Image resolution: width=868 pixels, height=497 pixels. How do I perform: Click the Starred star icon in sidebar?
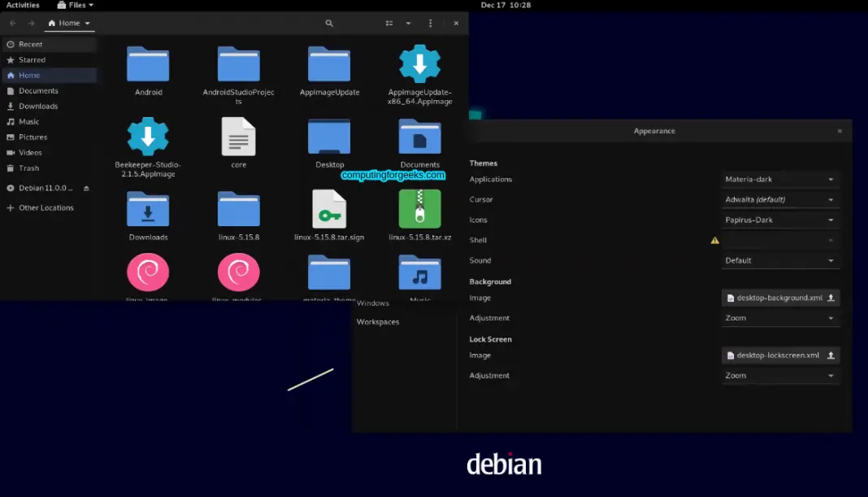pos(11,59)
